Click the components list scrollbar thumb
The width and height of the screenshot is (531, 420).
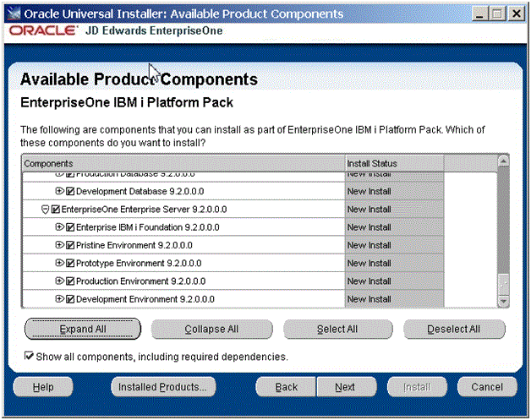click(x=504, y=284)
